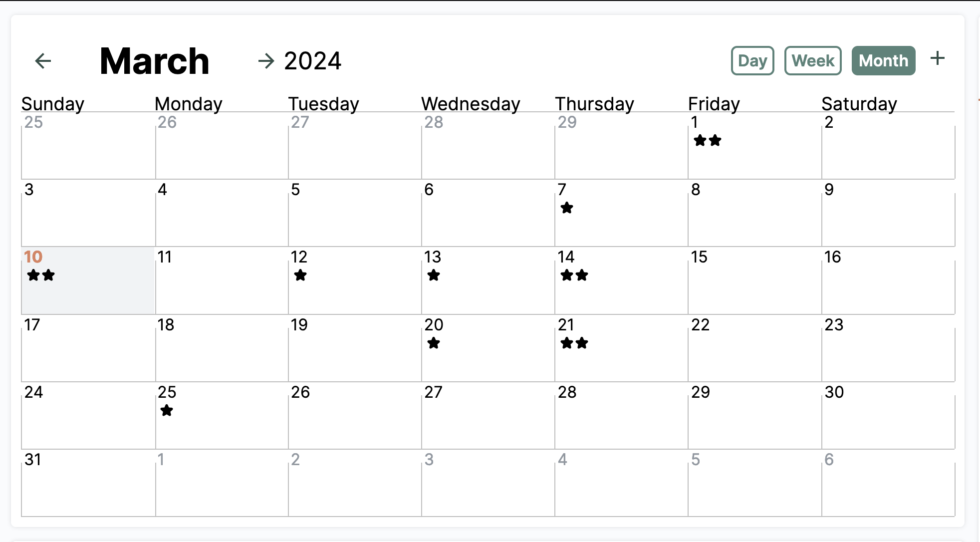Click the star icon on March 7

567,208
